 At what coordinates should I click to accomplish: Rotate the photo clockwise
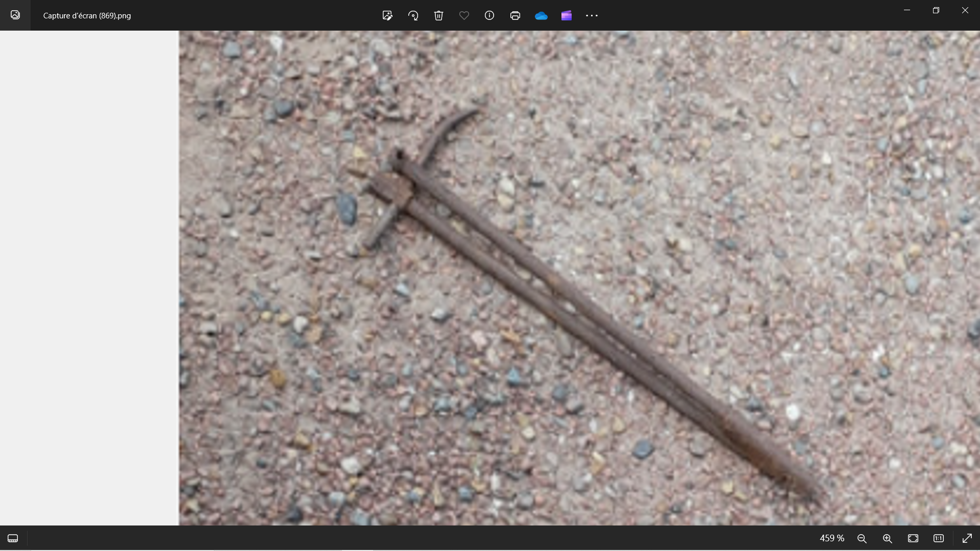pos(413,15)
